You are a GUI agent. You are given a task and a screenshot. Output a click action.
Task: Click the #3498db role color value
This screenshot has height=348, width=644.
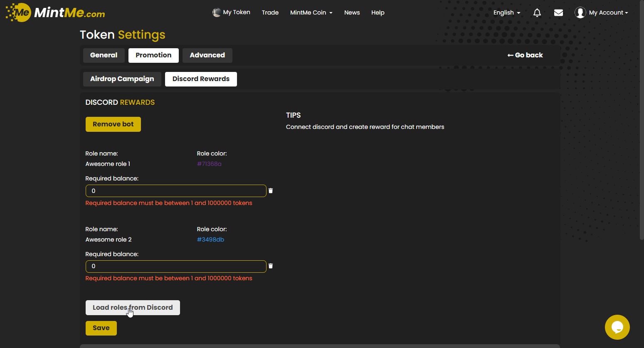210,239
